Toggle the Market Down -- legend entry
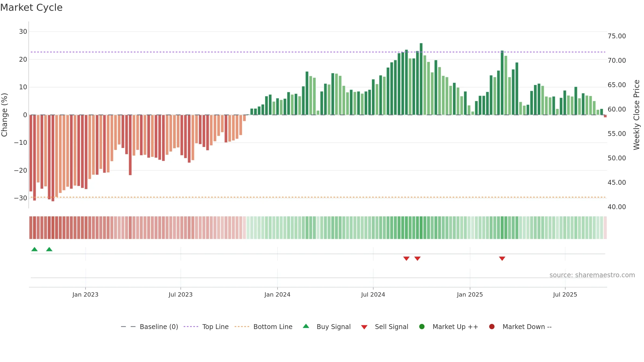644x362 pixels. (520, 327)
